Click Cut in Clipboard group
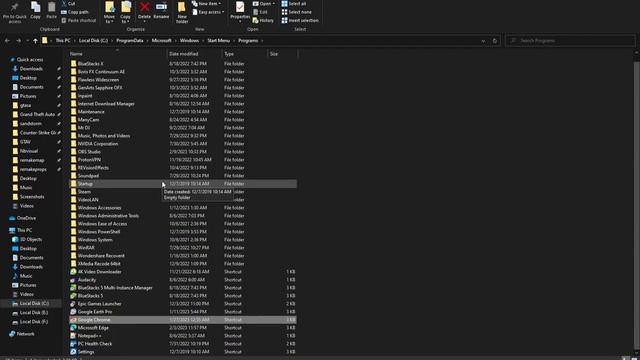The height and width of the screenshot is (360, 640). point(68,4)
